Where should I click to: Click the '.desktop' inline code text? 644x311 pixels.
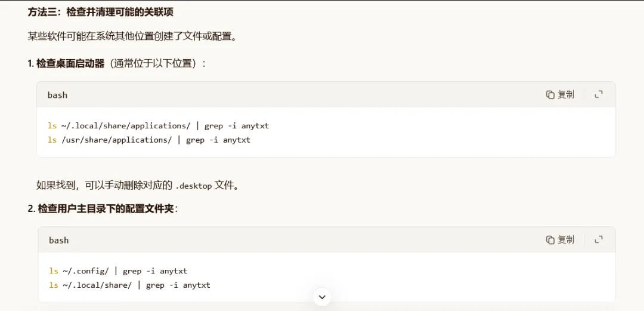193,186
